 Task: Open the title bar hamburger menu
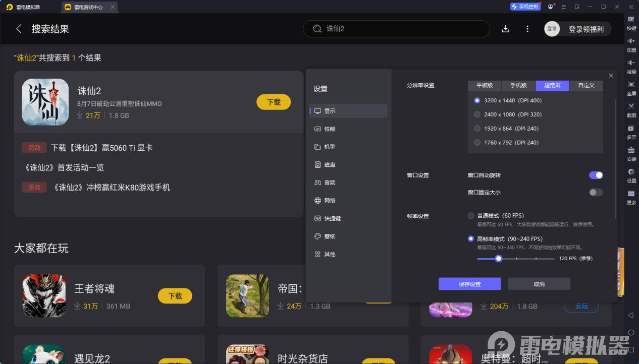[563, 7]
